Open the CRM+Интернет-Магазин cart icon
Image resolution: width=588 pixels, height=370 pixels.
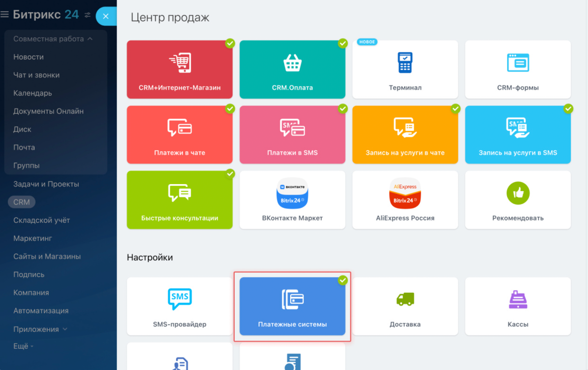(x=180, y=63)
